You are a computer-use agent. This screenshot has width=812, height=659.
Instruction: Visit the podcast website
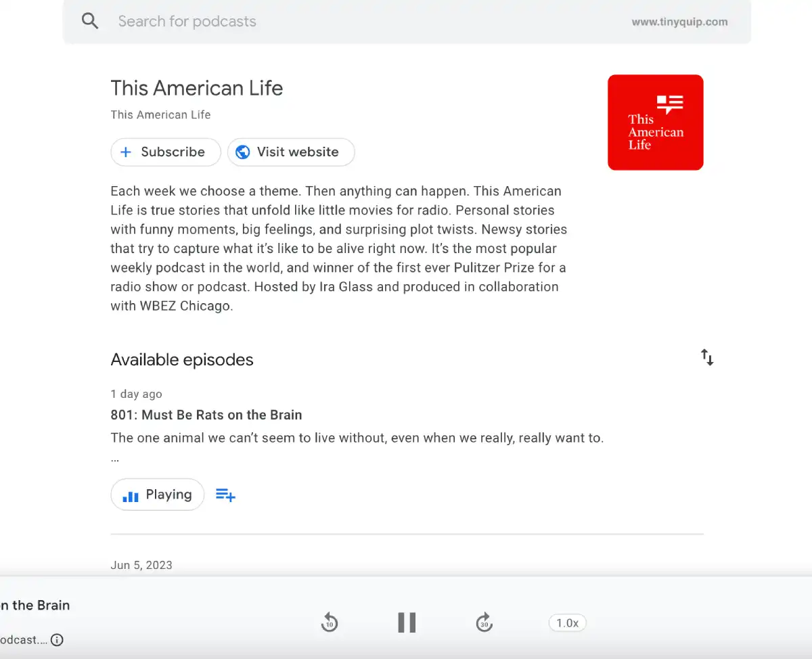coord(291,152)
